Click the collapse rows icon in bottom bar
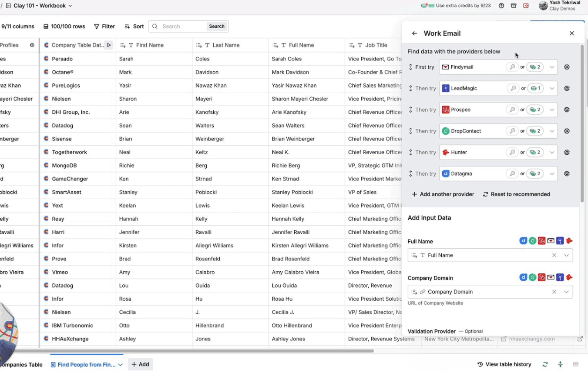 tap(560, 364)
